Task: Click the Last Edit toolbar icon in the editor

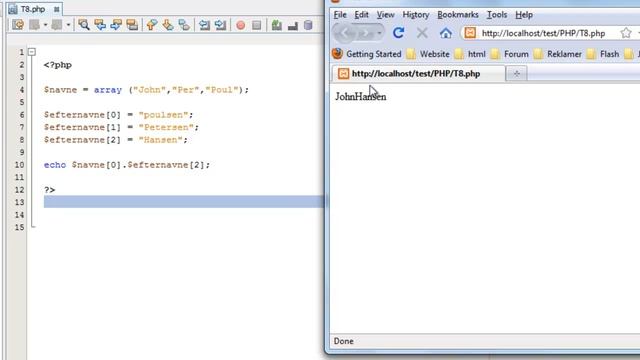Action: pos(18,25)
